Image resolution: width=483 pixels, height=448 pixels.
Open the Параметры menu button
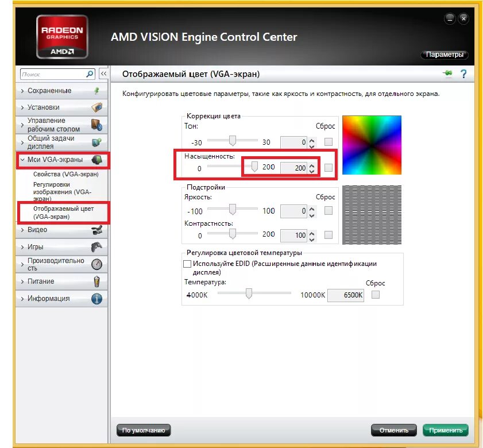[x=445, y=55]
